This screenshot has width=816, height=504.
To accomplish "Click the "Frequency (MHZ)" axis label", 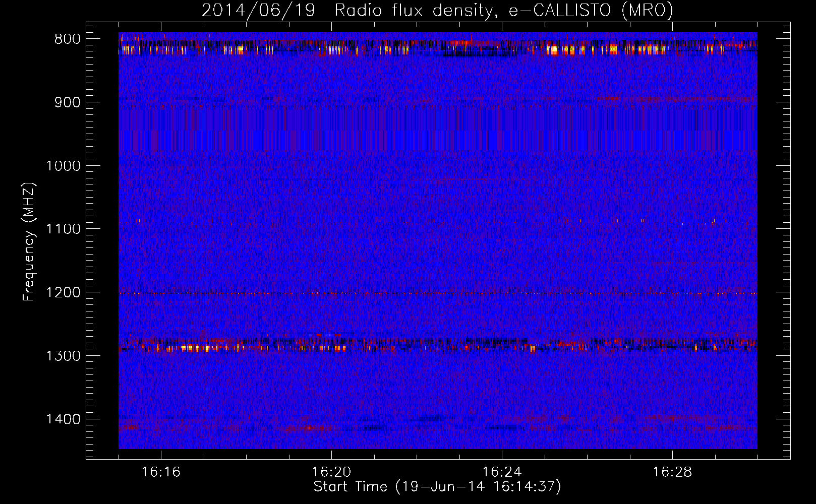I will click(x=29, y=241).
